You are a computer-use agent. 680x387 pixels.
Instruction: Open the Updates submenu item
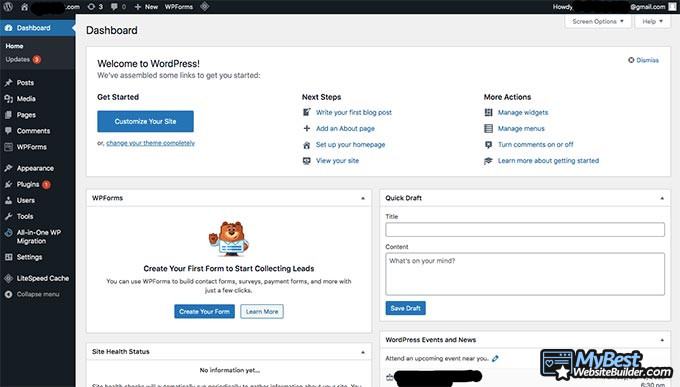(23, 59)
